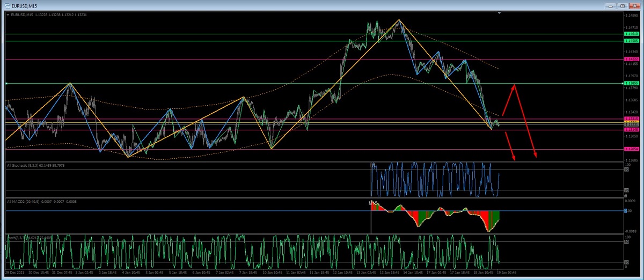Click the left end handle of the 1.13855 line
Image resolution: width=644 pixels, height=280 pixels.
click(6, 84)
